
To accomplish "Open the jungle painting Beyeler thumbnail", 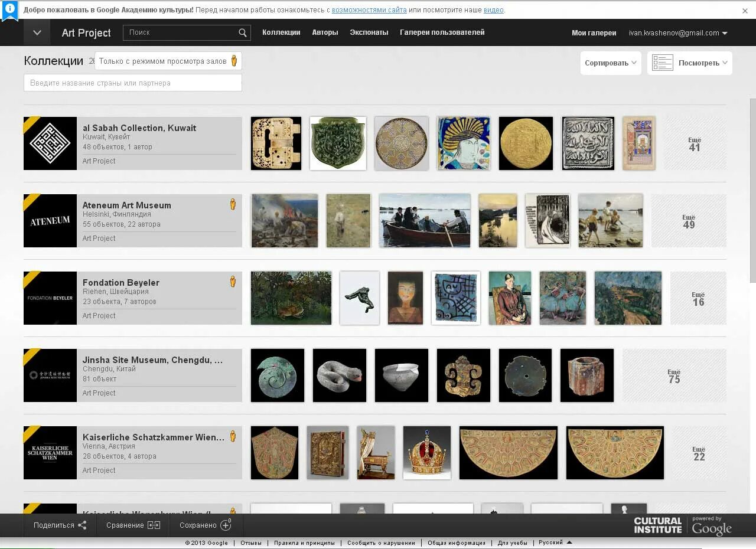I will [291, 298].
